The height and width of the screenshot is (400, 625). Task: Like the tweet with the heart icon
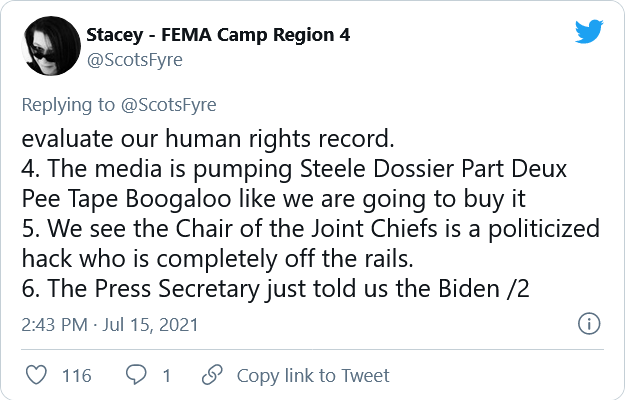point(36,376)
